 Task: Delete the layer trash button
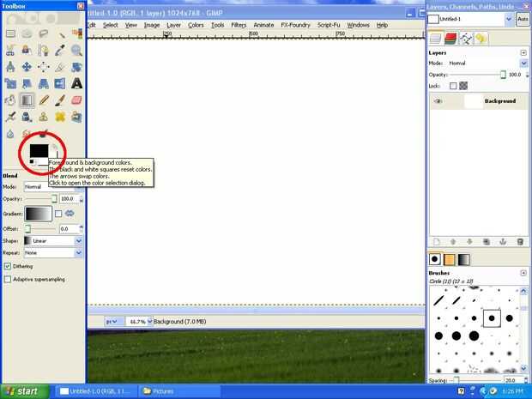pos(520,242)
